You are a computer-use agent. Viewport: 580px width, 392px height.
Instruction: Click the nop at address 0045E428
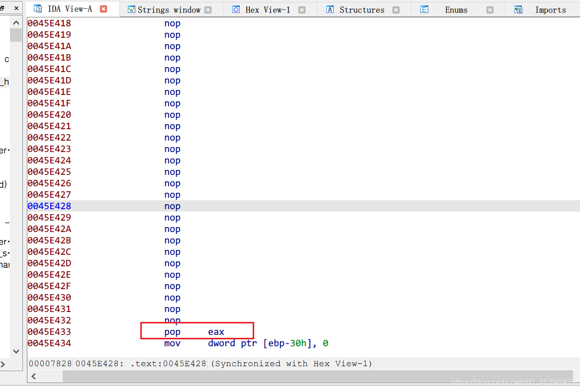click(x=173, y=207)
